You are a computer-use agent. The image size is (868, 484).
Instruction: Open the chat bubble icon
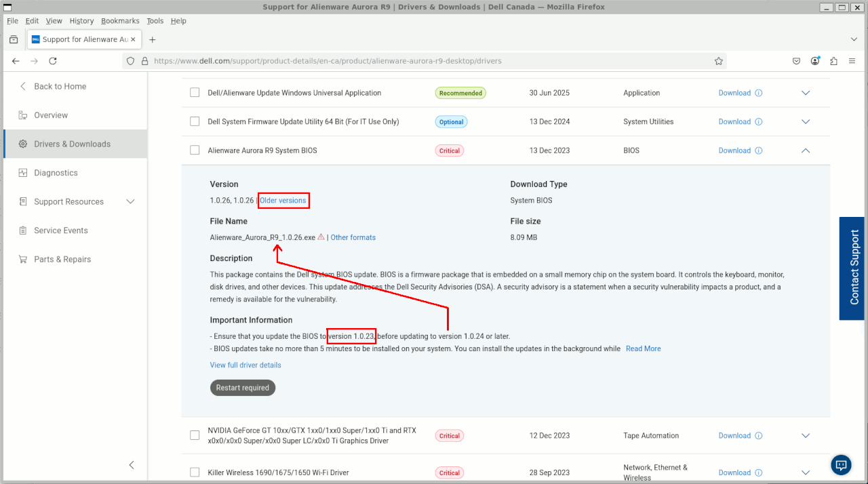pyautogui.click(x=842, y=465)
